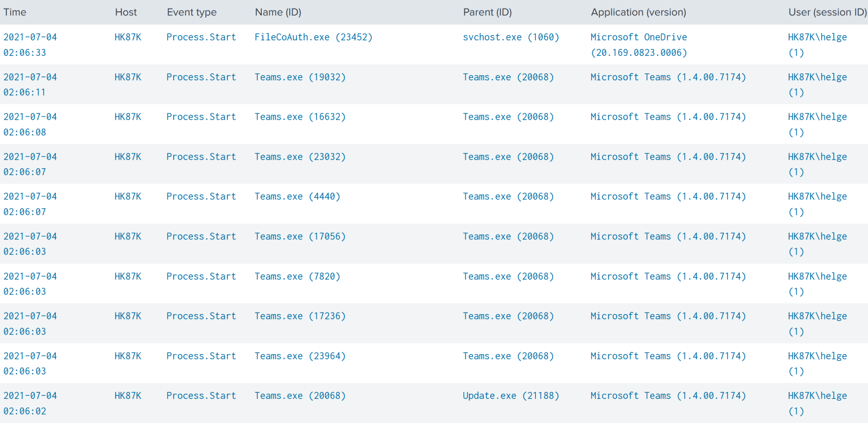
Task: Open the Teams.exe (19032) process link
Action: pos(300,77)
